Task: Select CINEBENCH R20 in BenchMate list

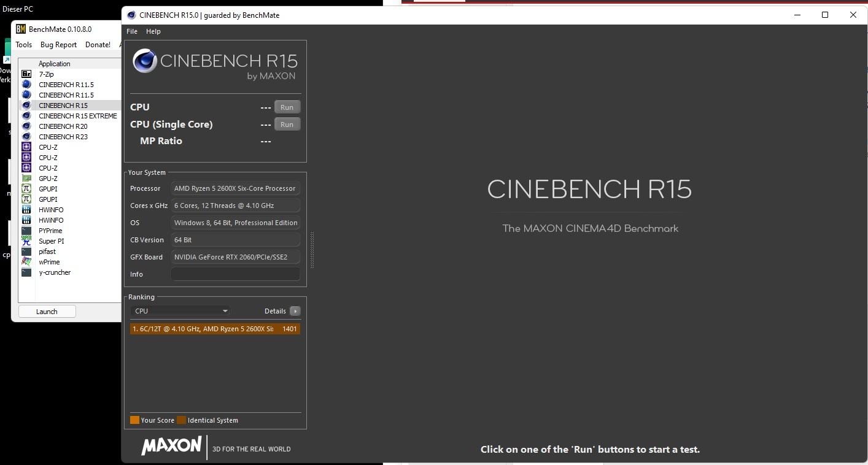Action: pos(63,126)
